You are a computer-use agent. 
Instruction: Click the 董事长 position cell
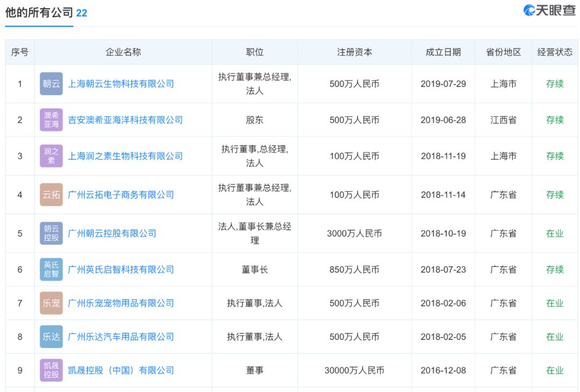(255, 270)
